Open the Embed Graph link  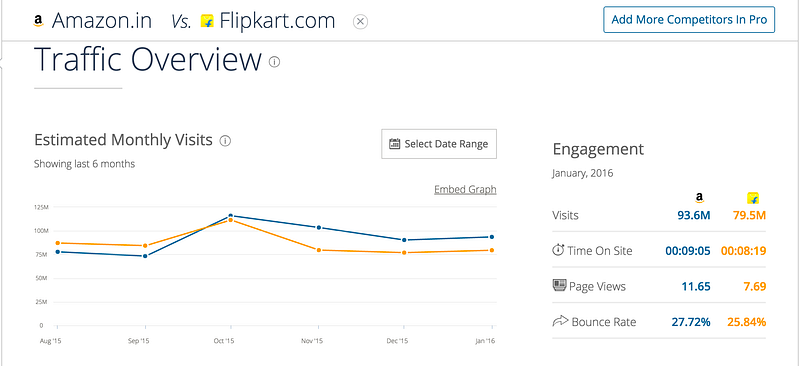click(x=465, y=189)
